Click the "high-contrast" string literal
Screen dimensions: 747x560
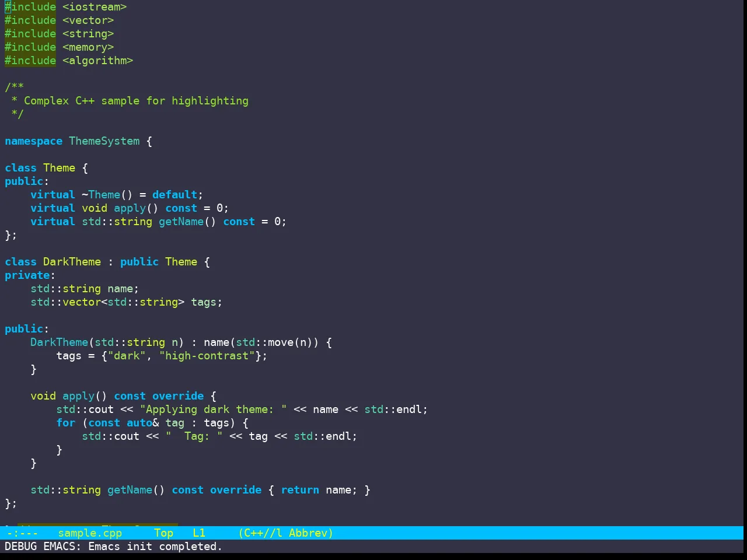(207, 356)
